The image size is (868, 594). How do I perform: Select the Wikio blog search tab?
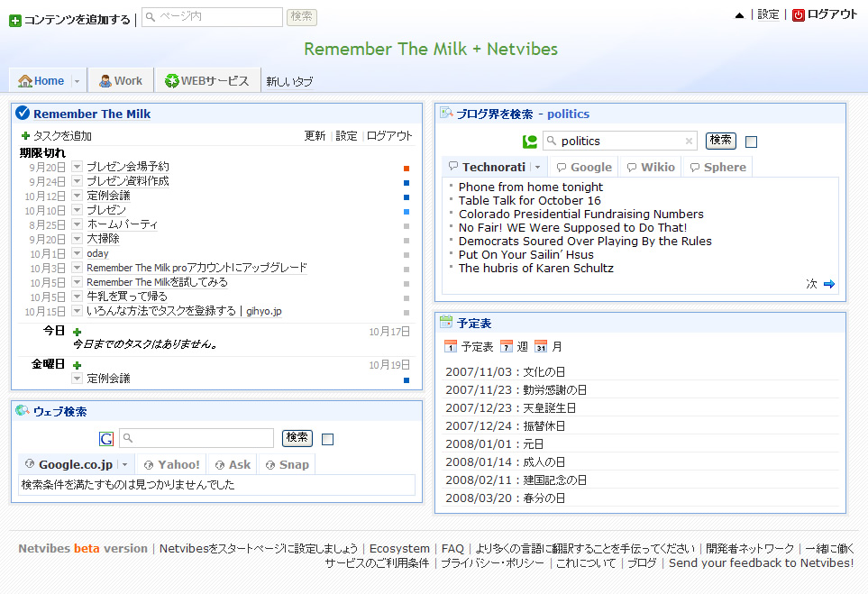(x=651, y=167)
